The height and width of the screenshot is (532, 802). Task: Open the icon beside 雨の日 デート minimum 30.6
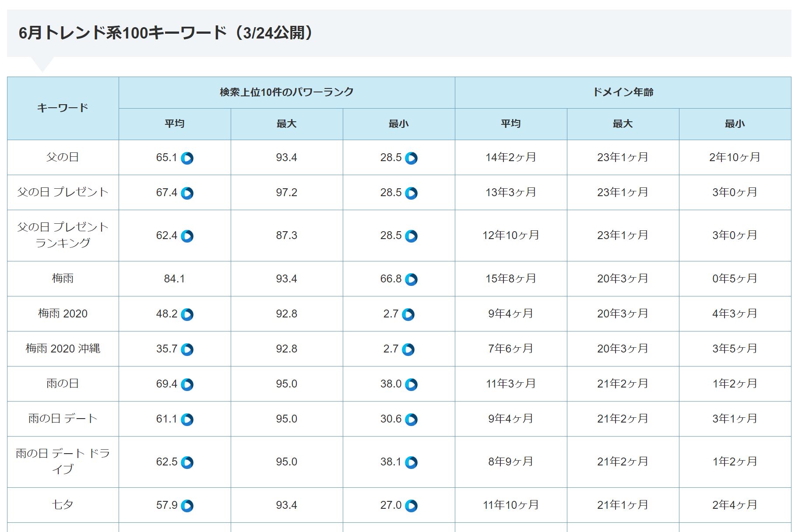pyautogui.click(x=411, y=419)
